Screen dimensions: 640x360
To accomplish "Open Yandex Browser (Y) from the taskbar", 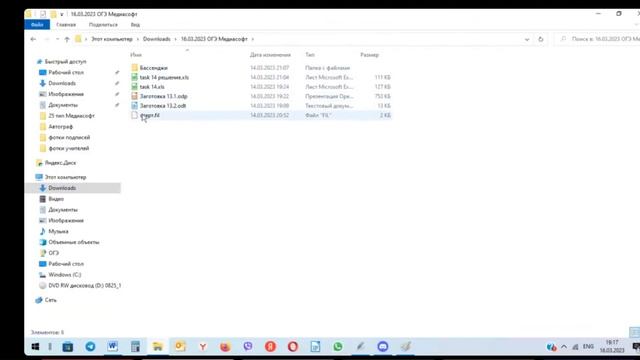I will pos(202,347).
